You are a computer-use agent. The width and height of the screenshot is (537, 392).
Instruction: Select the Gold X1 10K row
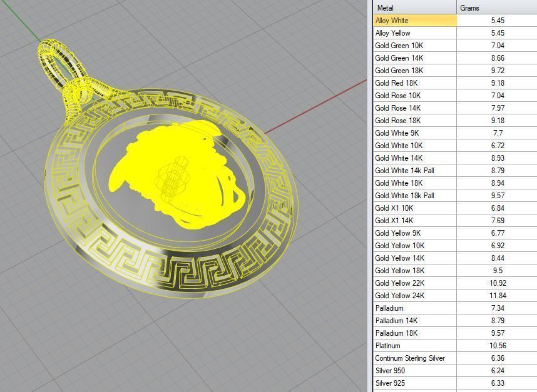(x=455, y=208)
